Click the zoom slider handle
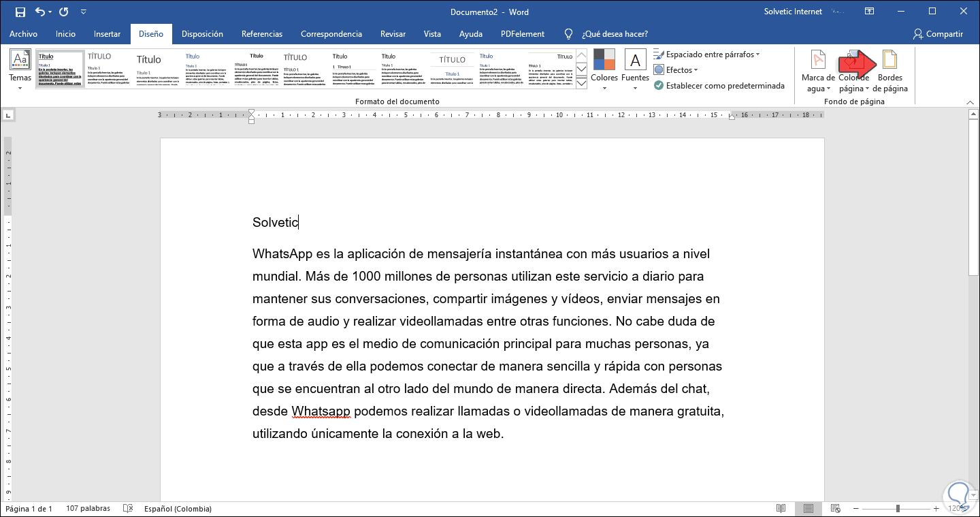Viewport: 980px width, 517px height. tap(898, 509)
